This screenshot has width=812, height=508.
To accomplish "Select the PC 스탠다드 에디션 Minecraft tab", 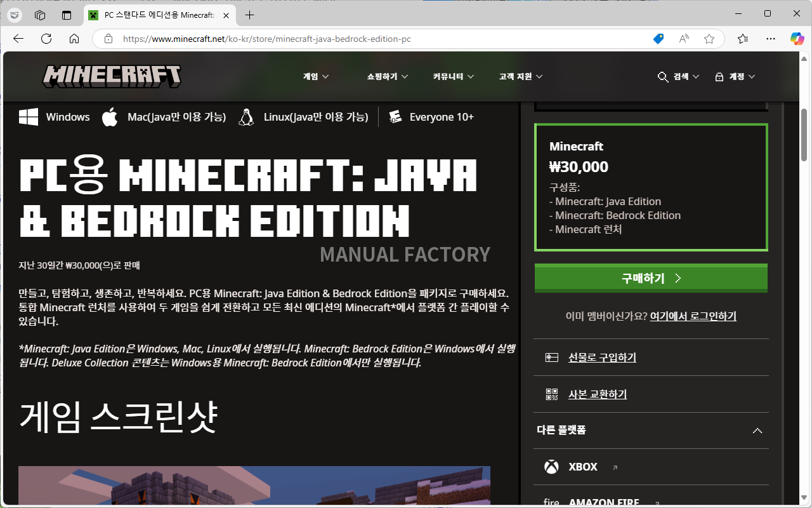I will [159, 15].
